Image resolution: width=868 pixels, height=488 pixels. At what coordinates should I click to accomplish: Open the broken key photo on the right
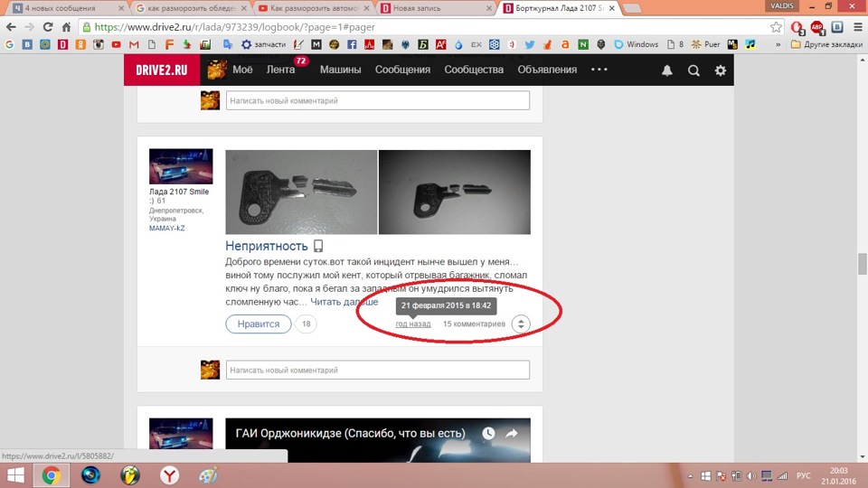(455, 192)
